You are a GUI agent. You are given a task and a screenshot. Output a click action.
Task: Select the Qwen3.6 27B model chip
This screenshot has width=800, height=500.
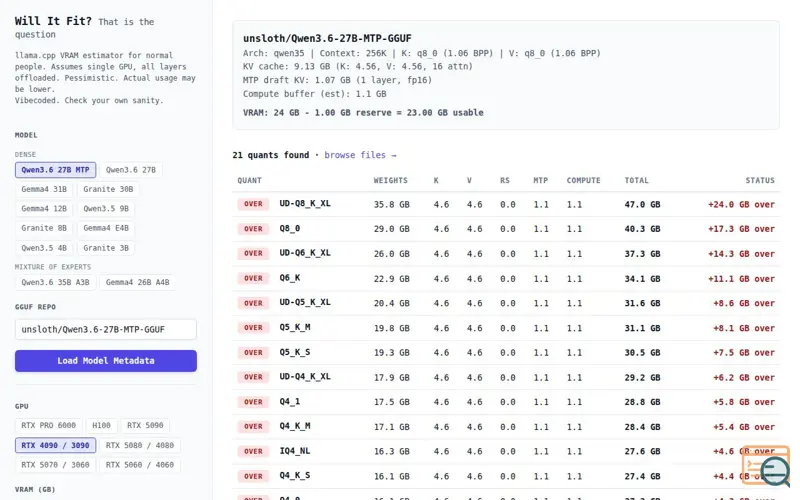coord(131,170)
